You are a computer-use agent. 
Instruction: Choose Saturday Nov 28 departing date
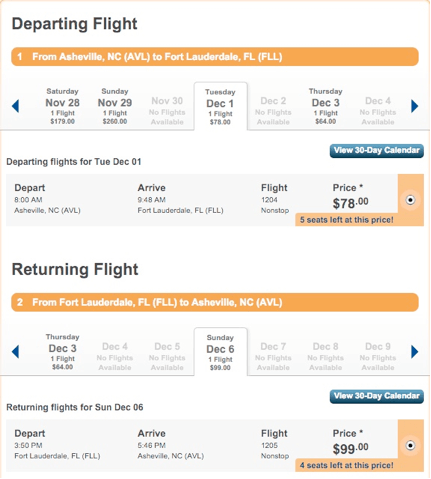coord(62,106)
